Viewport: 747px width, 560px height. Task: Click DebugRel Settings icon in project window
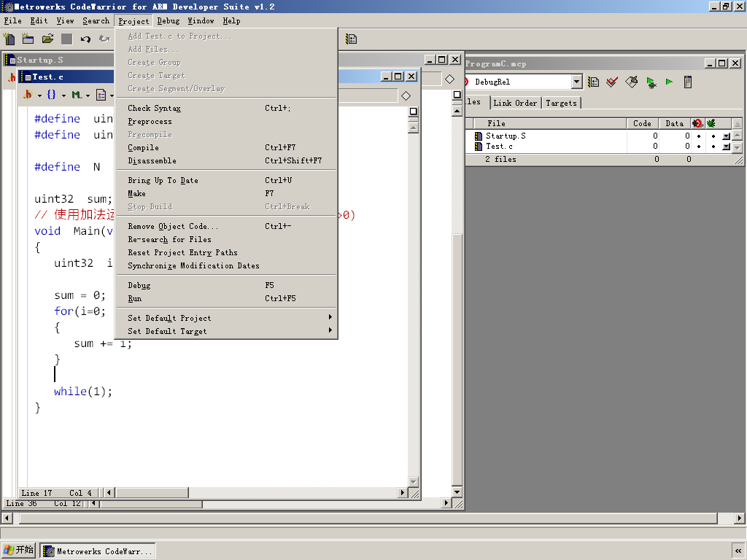[x=593, y=82]
